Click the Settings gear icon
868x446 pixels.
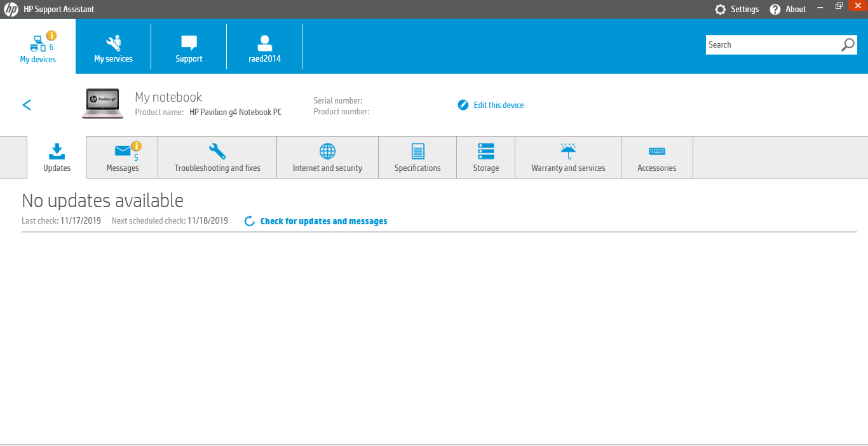pyautogui.click(x=720, y=10)
